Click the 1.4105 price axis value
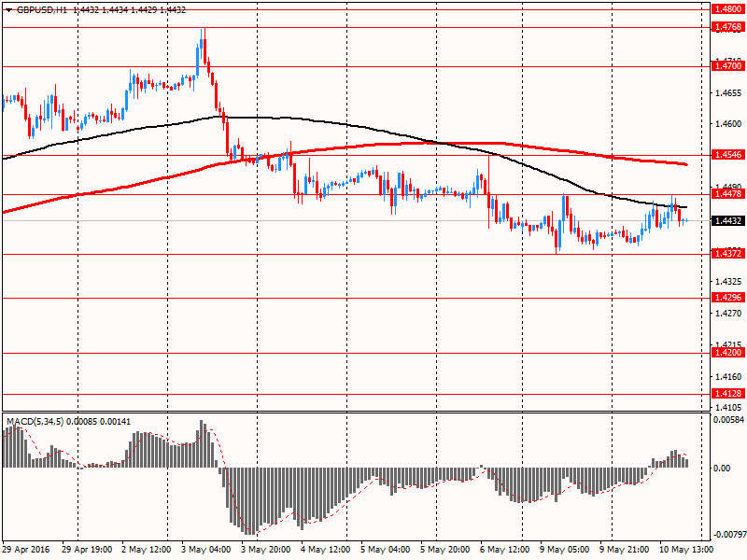Screen dimensions: 747x560 point(729,408)
